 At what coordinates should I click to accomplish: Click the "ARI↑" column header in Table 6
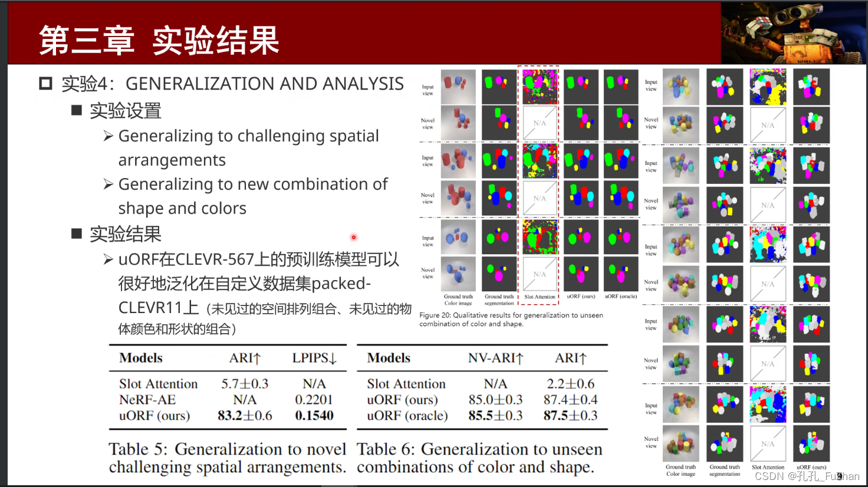[x=570, y=358]
